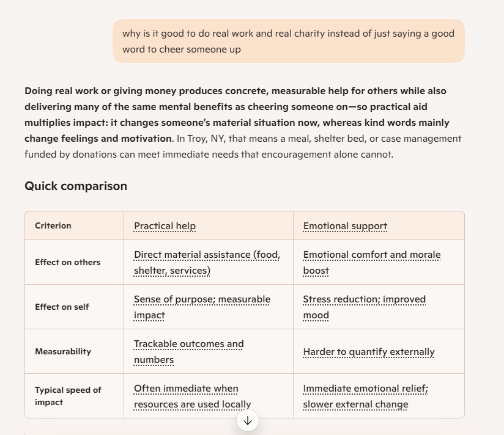Image resolution: width=504 pixels, height=435 pixels.
Task: Click 'Stress reduction; improved mood' link
Action: pos(364,307)
